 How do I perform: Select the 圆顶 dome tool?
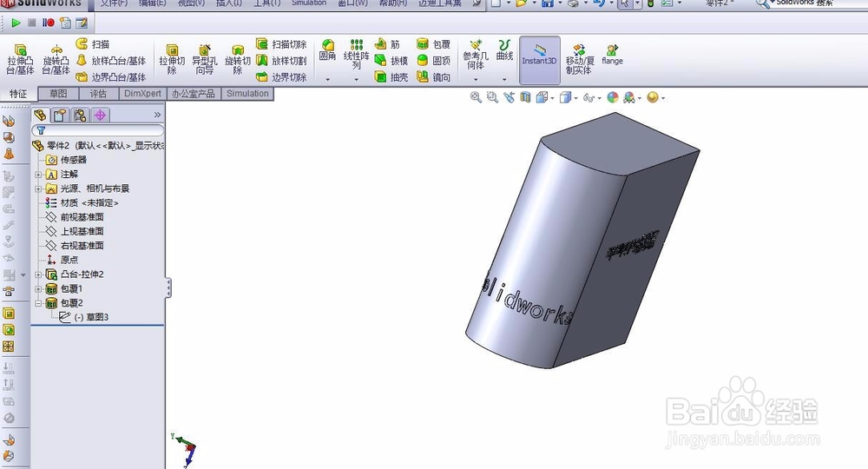point(433,60)
